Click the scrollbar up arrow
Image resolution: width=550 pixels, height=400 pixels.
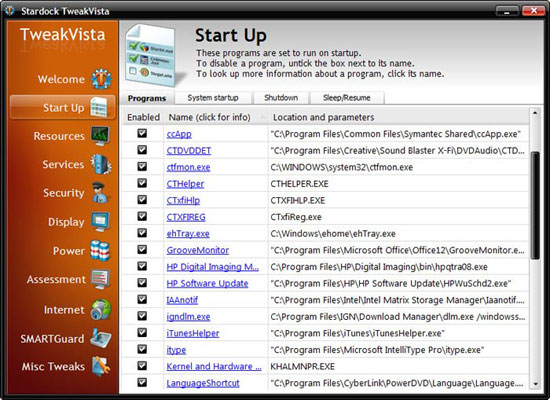(x=535, y=113)
